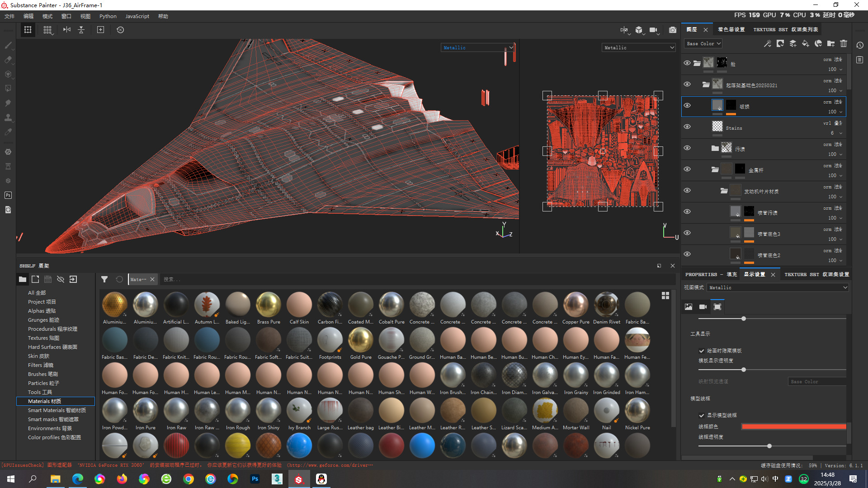Uncheck 显示模型线框 checkbox
The height and width of the screenshot is (488, 868).
(x=702, y=415)
